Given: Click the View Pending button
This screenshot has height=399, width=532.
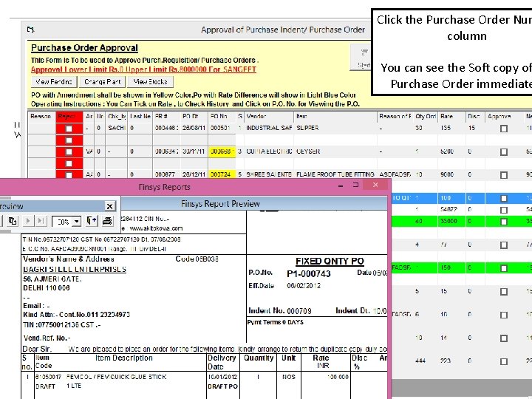Looking at the screenshot, I should (54, 82).
